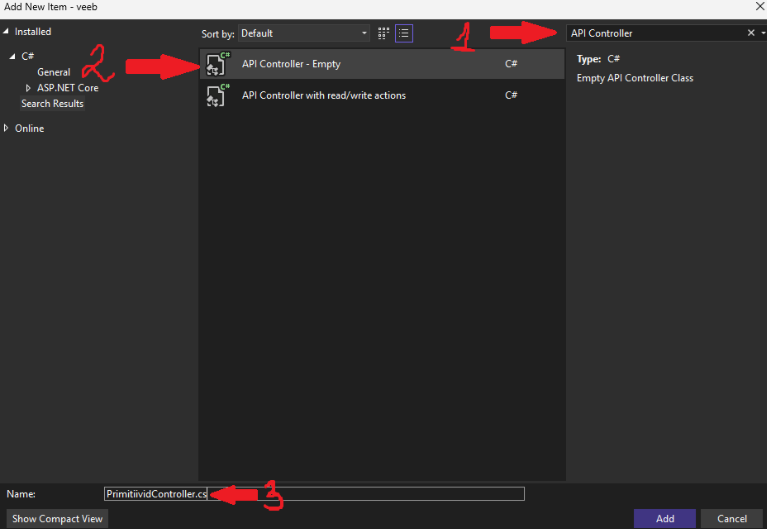Viewport: 767px width, 529px height.
Task: Switch to the small icons grid view
Action: point(383,33)
